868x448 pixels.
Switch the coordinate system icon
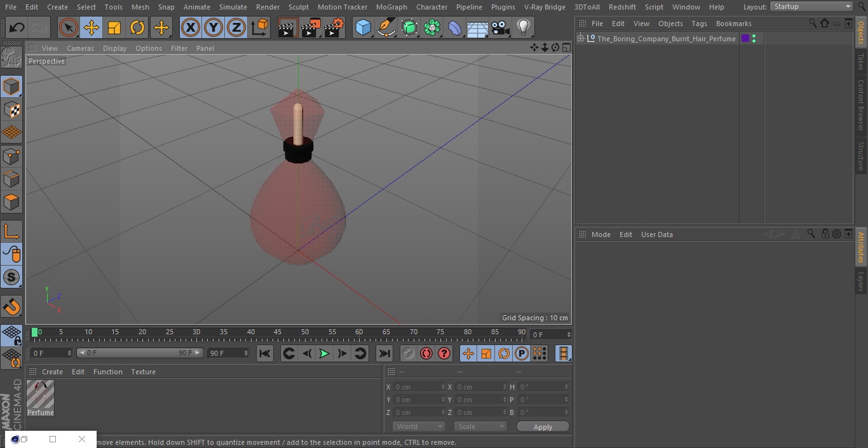coord(260,27)
